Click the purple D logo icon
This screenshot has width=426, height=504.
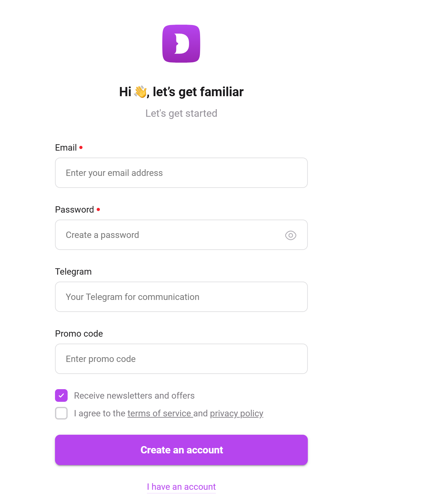(181, 44)
